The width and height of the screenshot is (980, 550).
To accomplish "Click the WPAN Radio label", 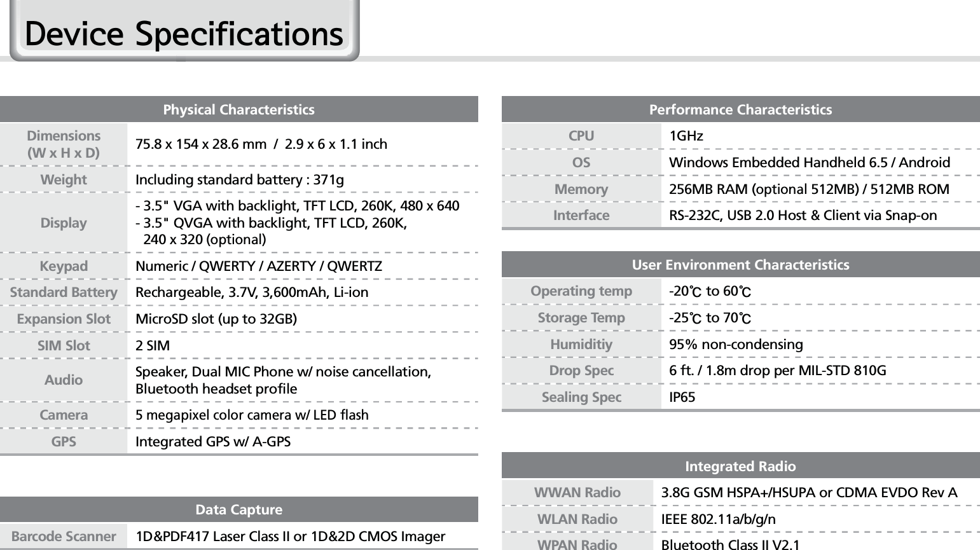I will [x=577, y=544].
